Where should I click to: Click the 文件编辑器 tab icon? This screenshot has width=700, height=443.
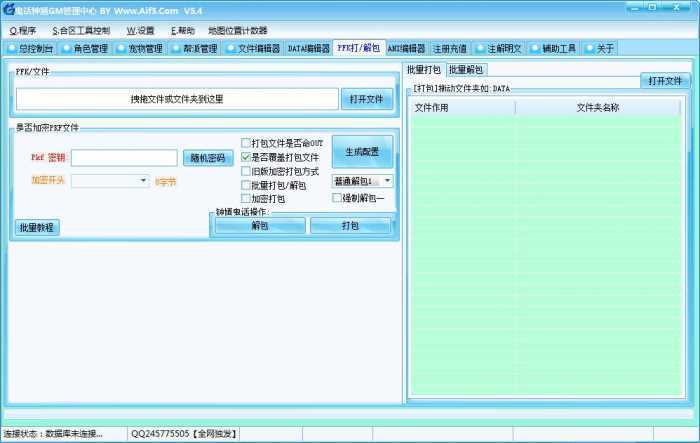pyautogui.click(x=231, y=48)
